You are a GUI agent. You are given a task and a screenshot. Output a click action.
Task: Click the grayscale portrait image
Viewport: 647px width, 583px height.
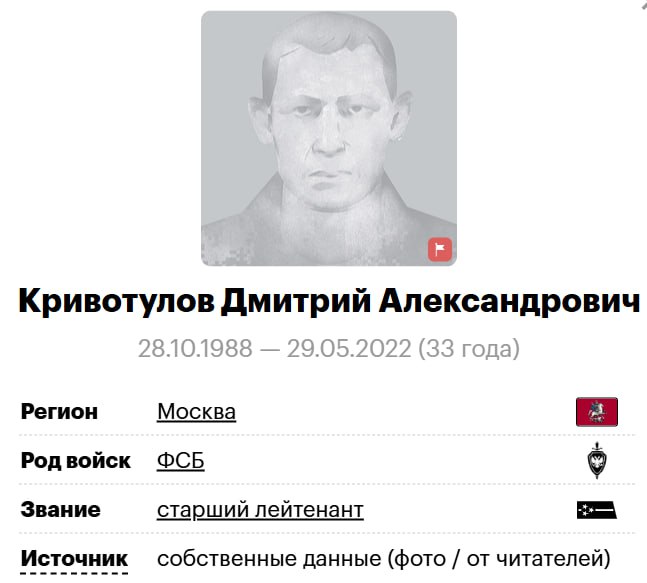[x=329, y=138]
